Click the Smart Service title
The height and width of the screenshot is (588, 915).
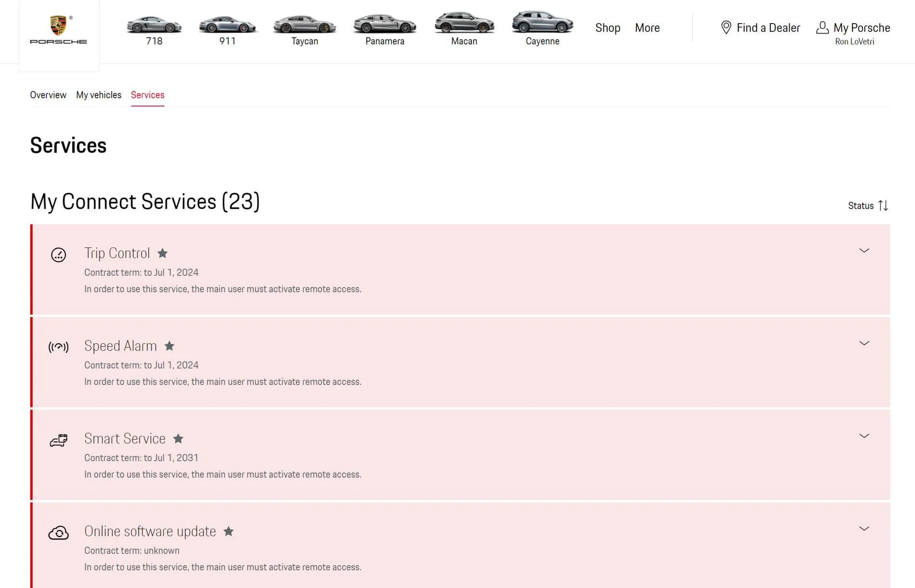(x=125, y=438)
